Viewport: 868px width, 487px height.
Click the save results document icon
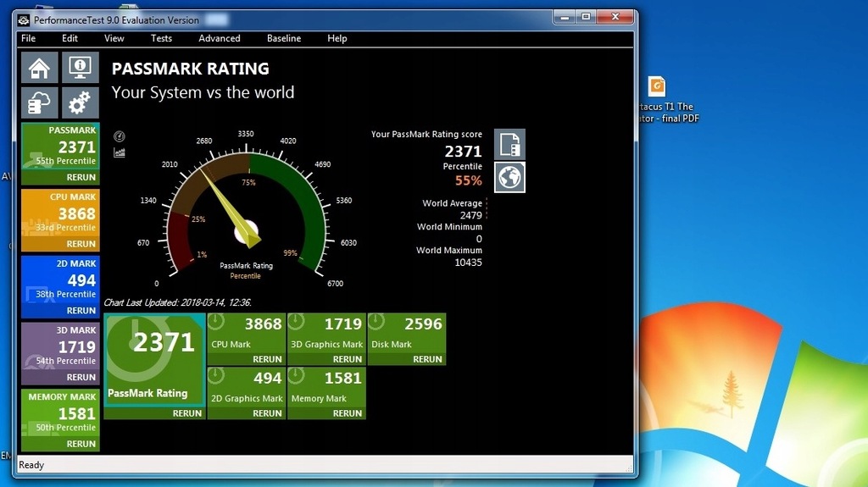point(509,145)
